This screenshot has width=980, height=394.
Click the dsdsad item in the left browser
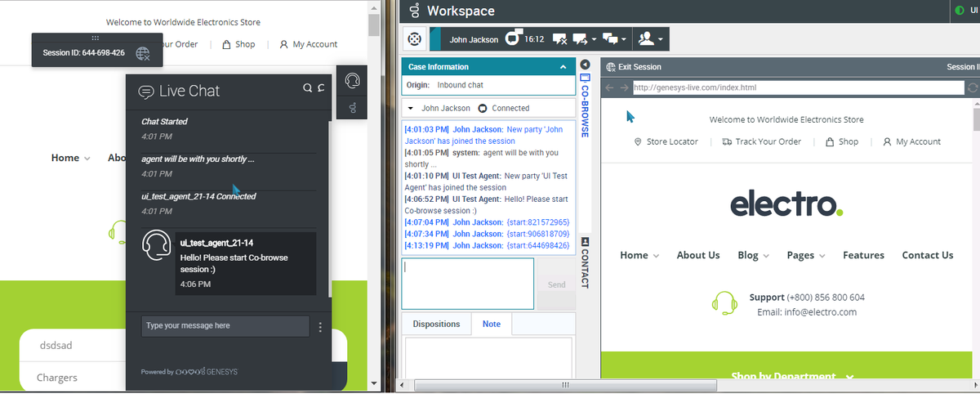[x=56, y=345]
